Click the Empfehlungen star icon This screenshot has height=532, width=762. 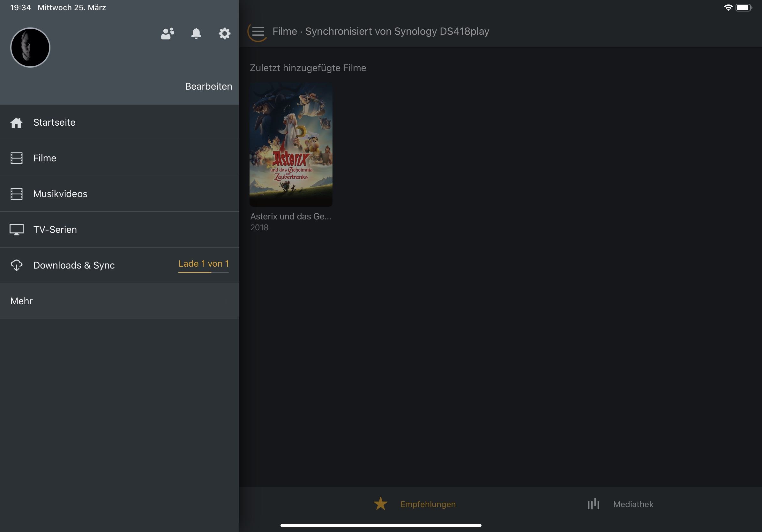tap(380, 504)
